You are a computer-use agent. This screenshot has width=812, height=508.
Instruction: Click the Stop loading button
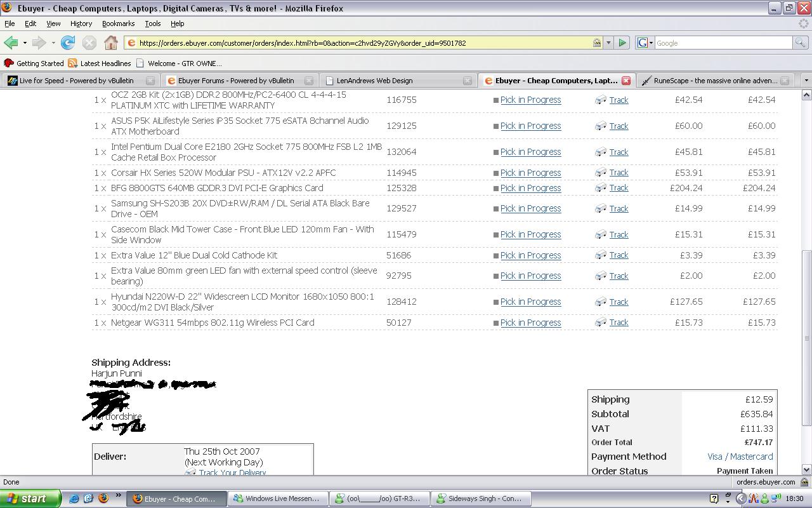tap(89, 43)
